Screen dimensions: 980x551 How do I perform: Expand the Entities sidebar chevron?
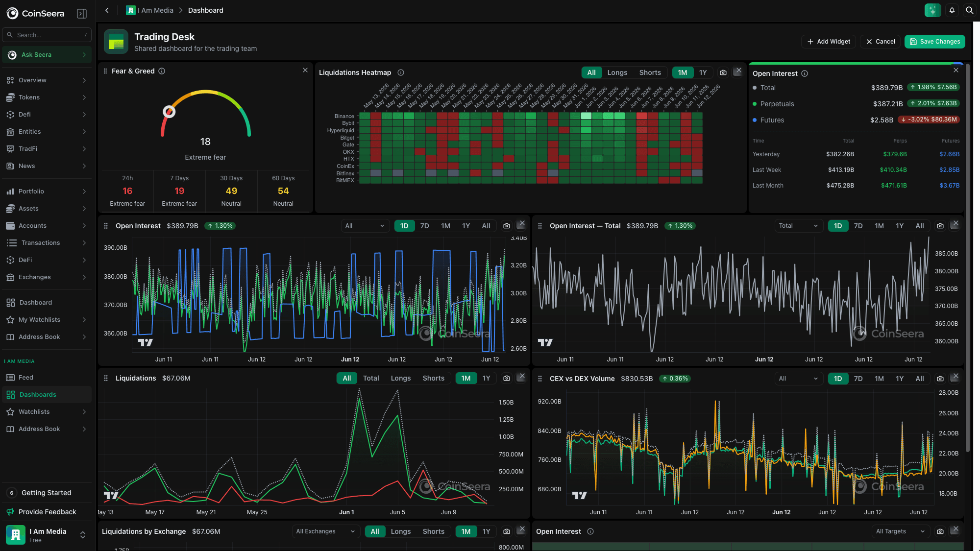84,132
